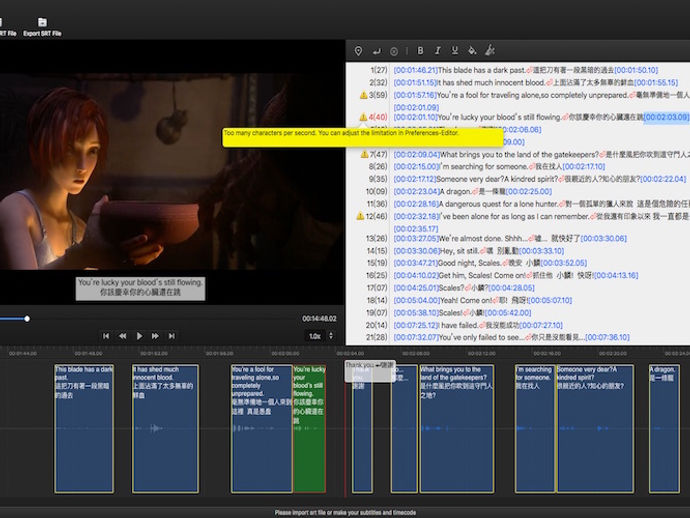Select text 'Good night, Scales.' on line 15
Screen dimensions: 690x518
click(469, 263)
